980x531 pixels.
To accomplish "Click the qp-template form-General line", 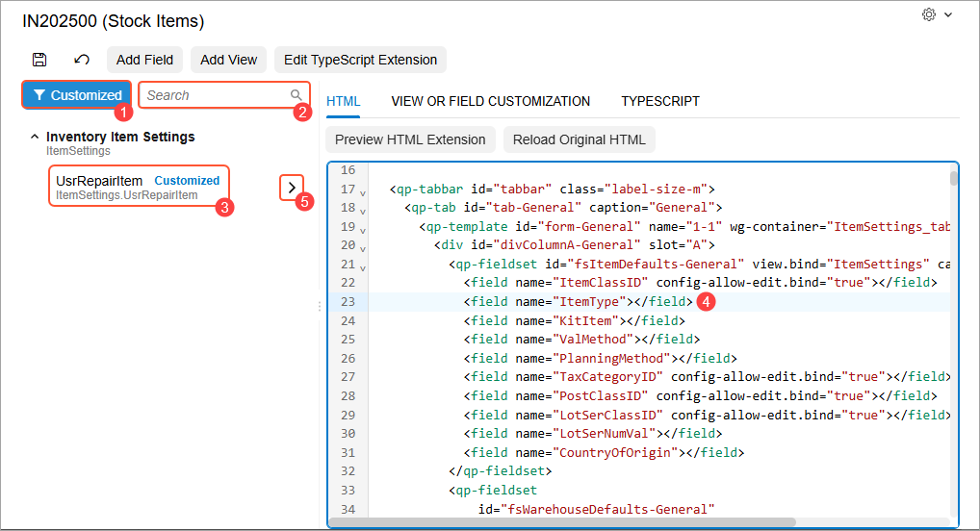I will (684, 226).
